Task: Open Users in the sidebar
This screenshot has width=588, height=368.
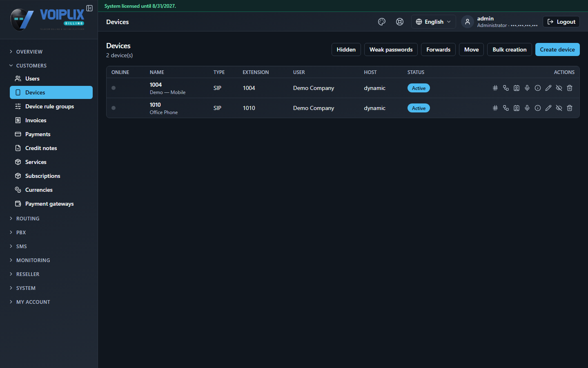Action: tap(51, 79)
